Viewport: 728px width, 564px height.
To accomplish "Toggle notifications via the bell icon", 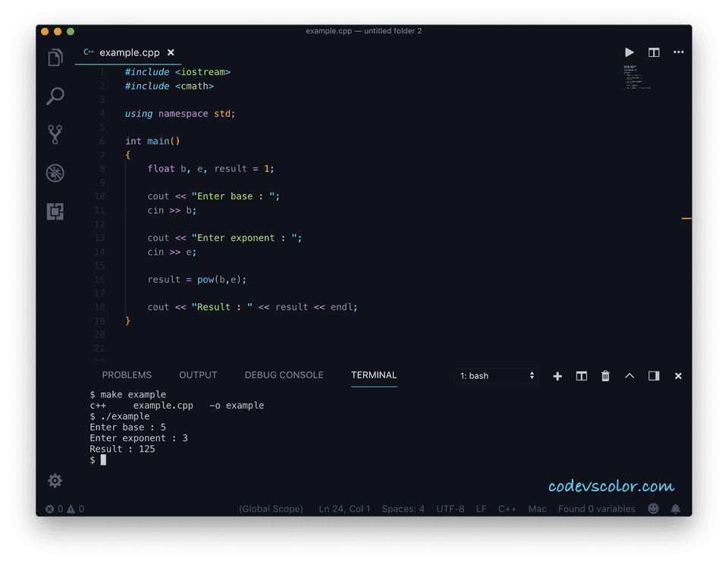I will coord(676,509).
